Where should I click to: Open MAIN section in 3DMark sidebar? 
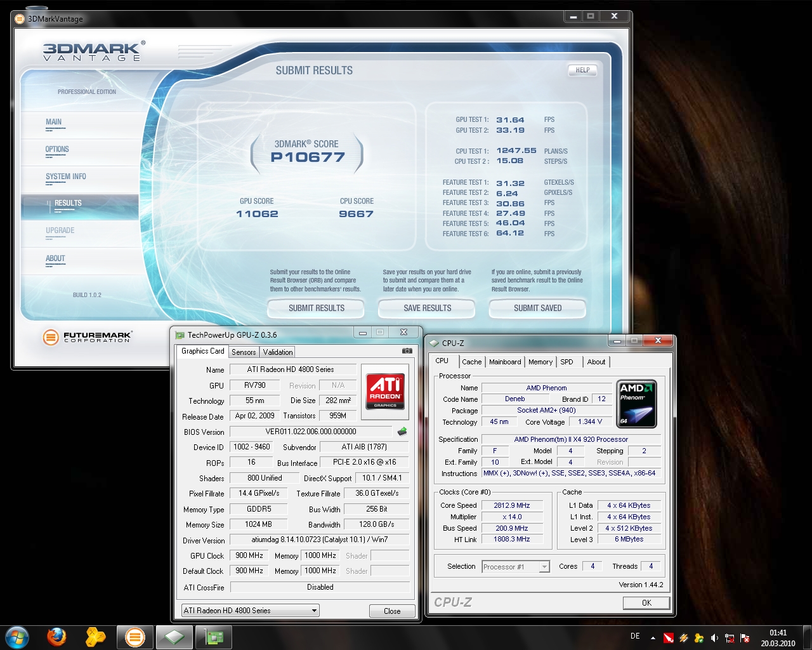pyautogui.click(x=80, y=124)
